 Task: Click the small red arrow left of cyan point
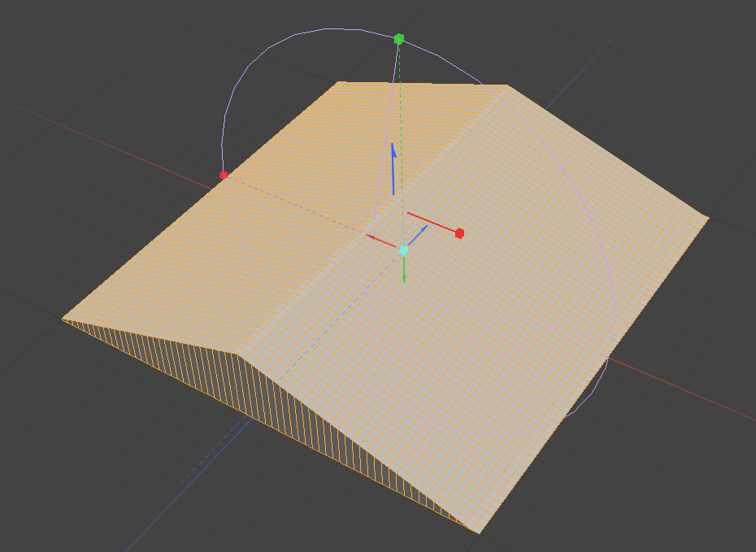coord(379,240)
